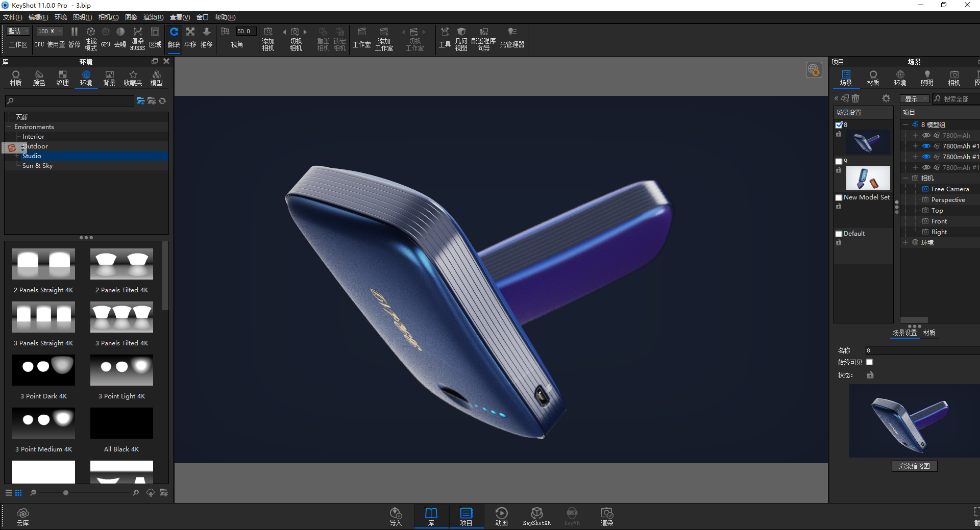Open the Geometry View tool
The height and width of the screenshot is (530, 980).
tap(461, 39)
